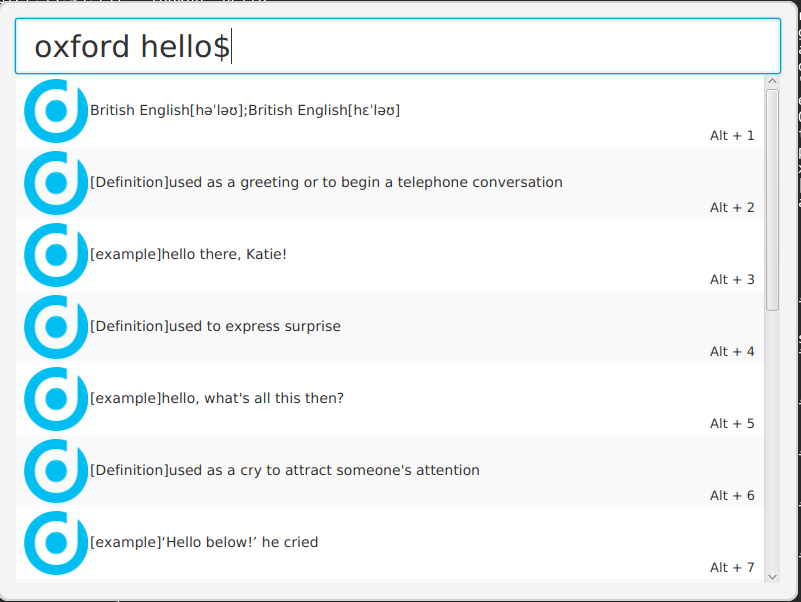801x602 pixels.
Task: Select the '[example]hello there, Katie!' result
Action: (x=390, y=255)
